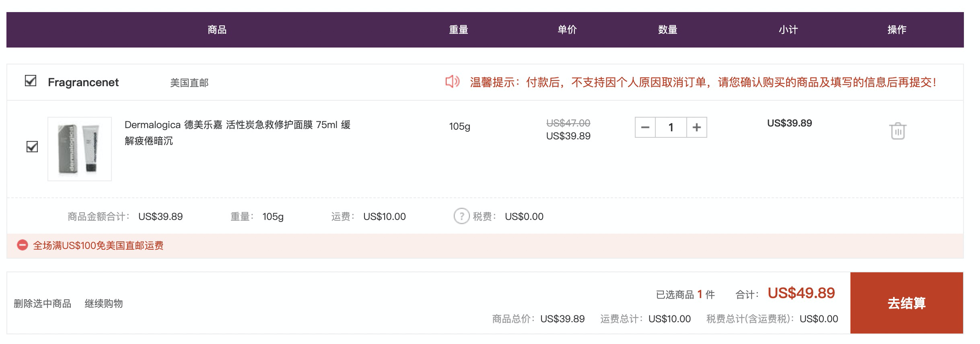Click the 商品金额合计 US$39.89 value

click(x=161, y=217)
